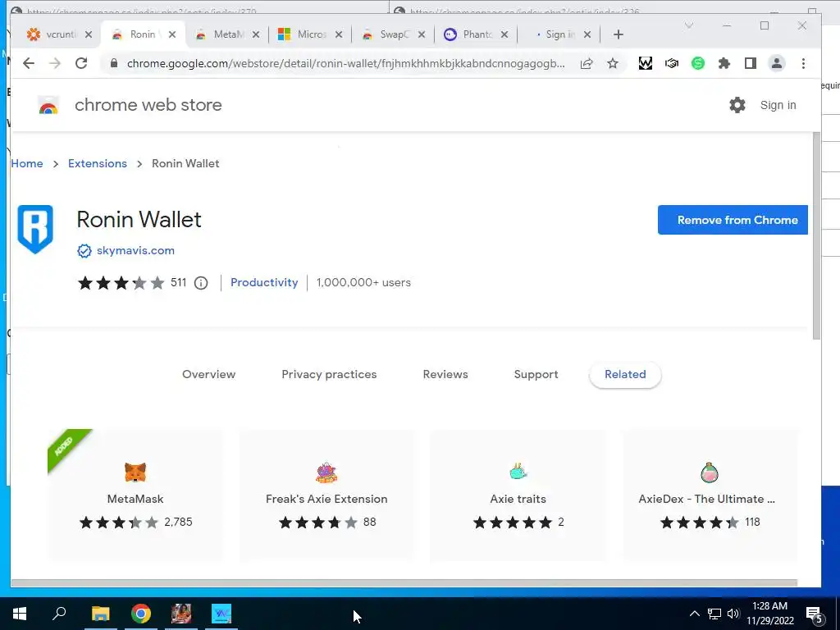
Task: Open the Chrome profile avatar
Action: (776, 63)
